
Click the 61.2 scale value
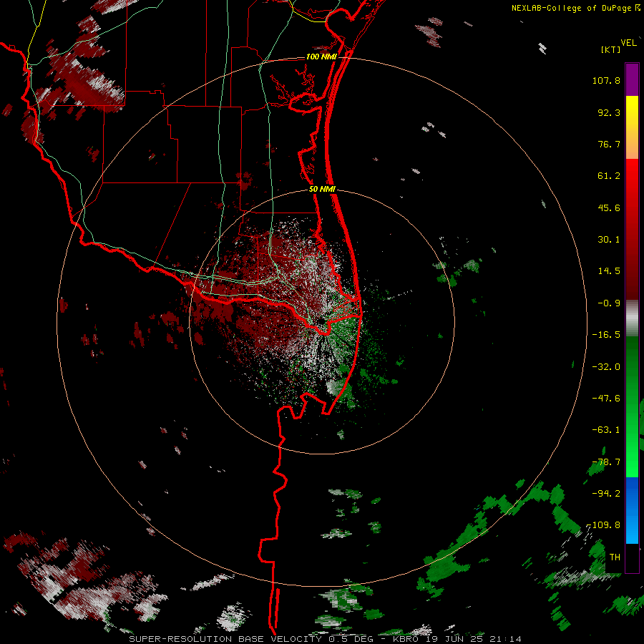click(609, 176)
